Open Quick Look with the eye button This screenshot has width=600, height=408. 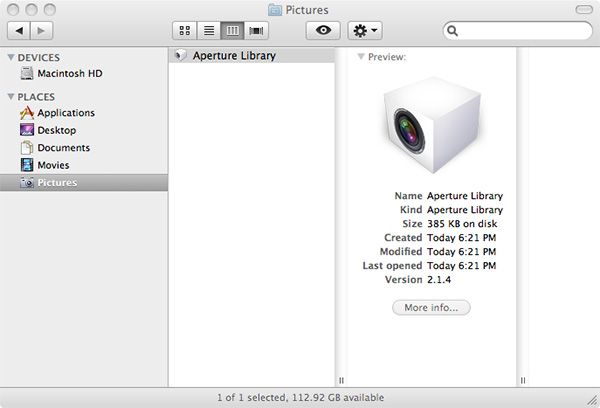323,31
